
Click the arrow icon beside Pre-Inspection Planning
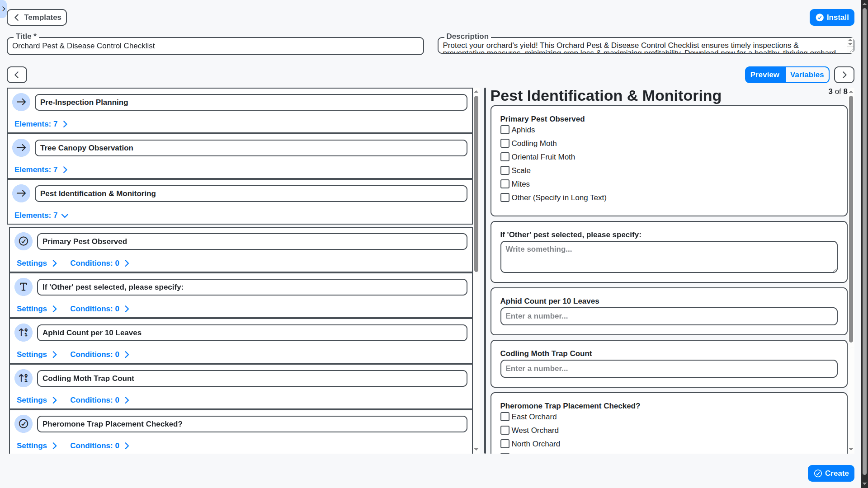(x=21, y=102)
